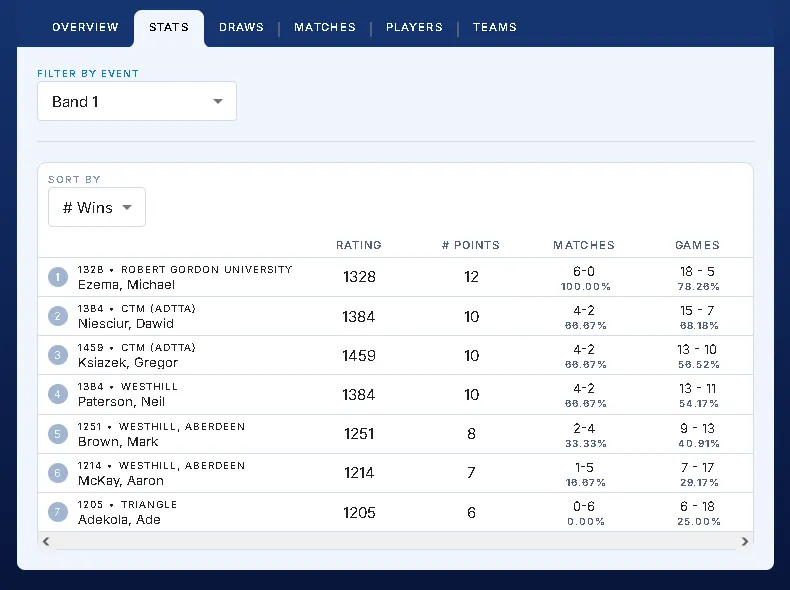Click the 18 - 5 games record
790x590 pixels.
click(697, 272)
